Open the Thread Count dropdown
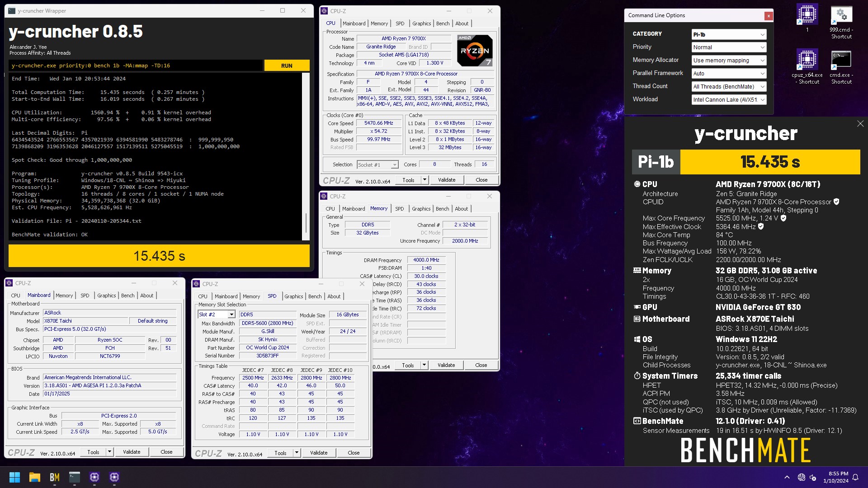 [x=729, y=87]
